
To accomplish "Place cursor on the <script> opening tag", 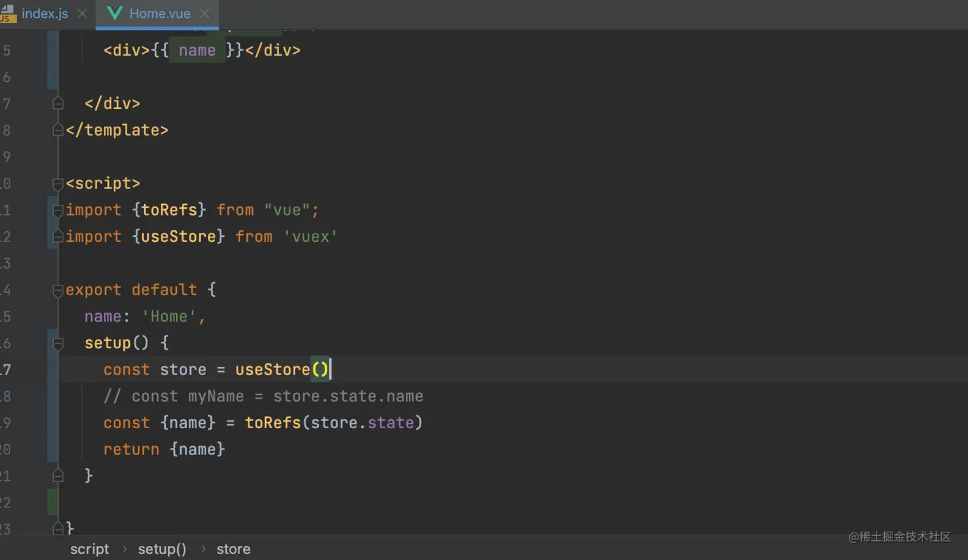I will [103, 184].
